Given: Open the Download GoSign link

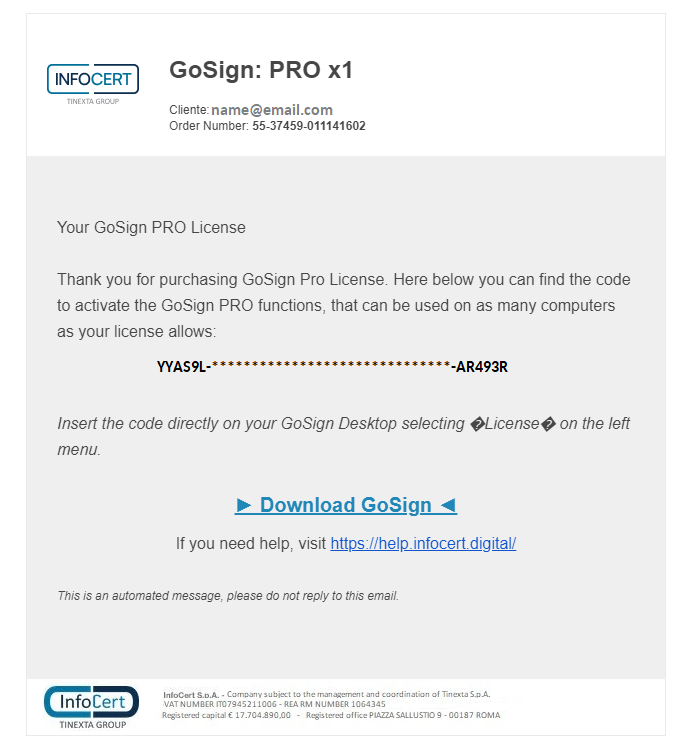Looking at the screenshot, I should click(346, 505).
